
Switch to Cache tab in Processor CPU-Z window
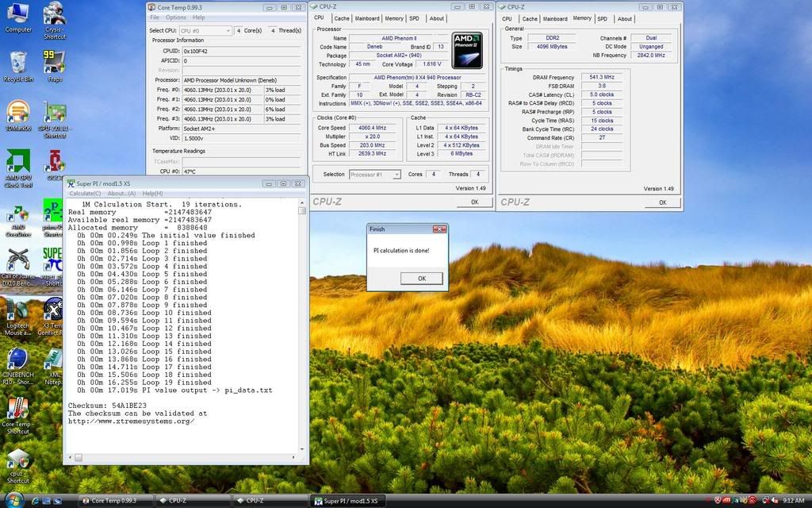click(342, 19)
